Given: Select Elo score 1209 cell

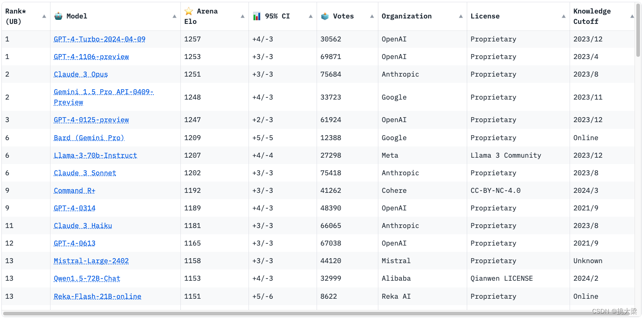Looking at the screenshot, I should pos(215,138).
